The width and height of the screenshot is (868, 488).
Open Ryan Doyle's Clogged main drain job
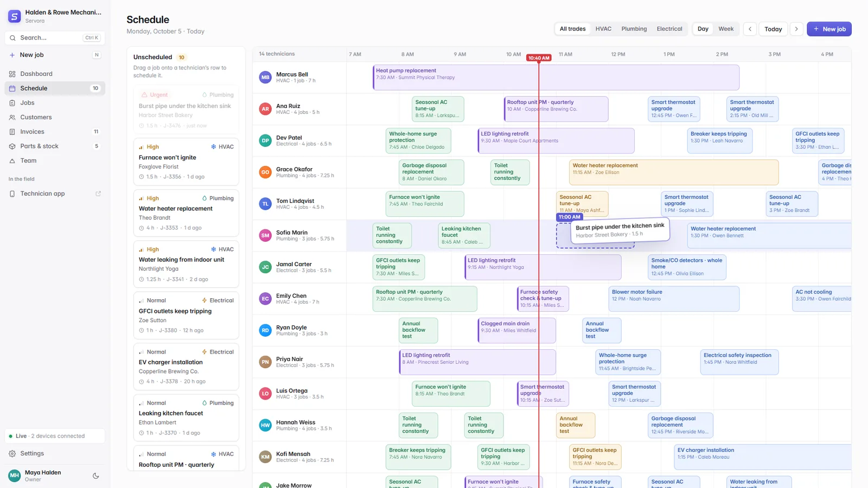(517, 330)
